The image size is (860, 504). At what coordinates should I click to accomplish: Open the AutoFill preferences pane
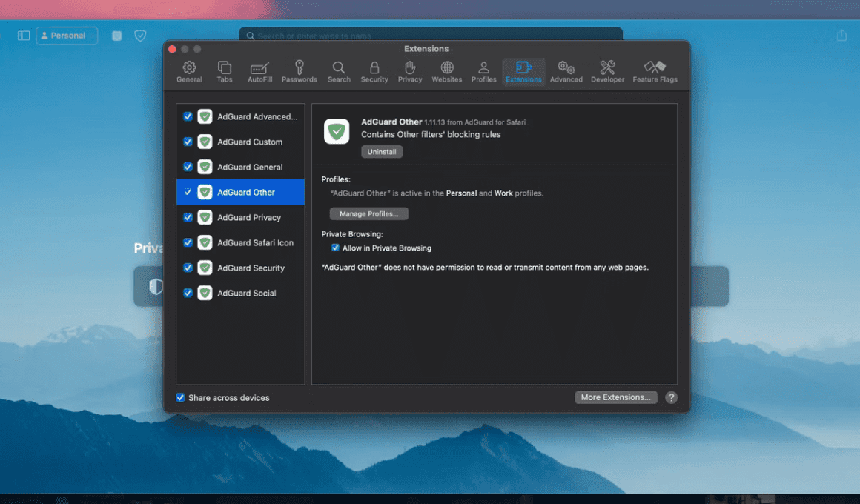259,72
